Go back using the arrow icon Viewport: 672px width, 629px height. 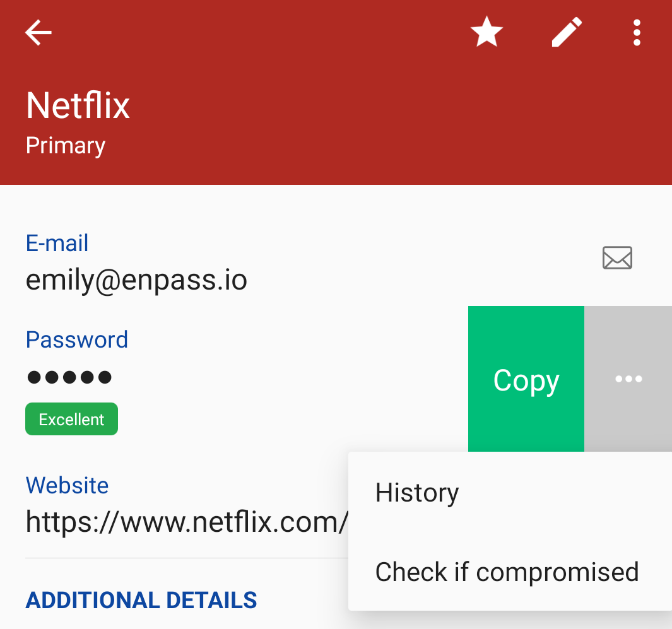38,32
